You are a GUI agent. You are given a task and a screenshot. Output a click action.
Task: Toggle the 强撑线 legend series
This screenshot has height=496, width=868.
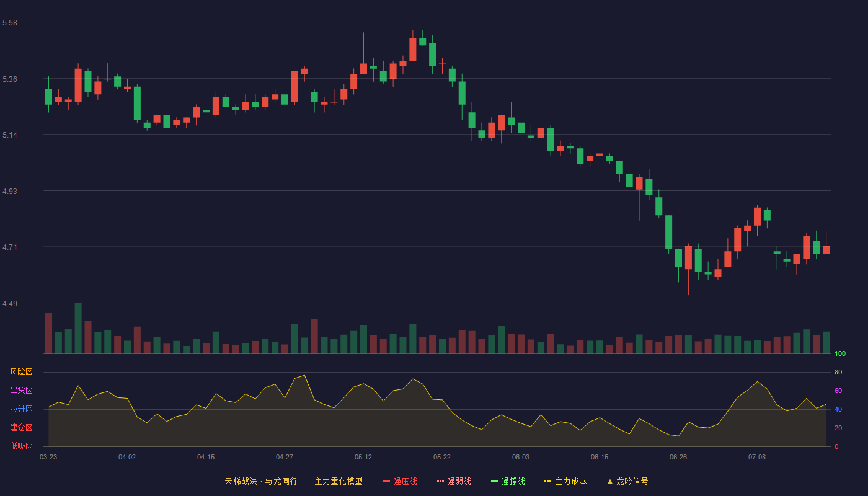(508, 481)
